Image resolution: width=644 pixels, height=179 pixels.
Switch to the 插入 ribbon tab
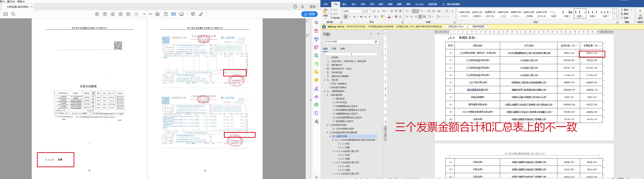coord(345,4)
